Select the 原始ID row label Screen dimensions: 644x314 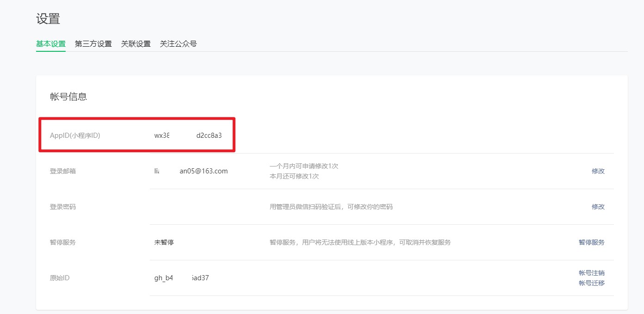pos(60,278)
